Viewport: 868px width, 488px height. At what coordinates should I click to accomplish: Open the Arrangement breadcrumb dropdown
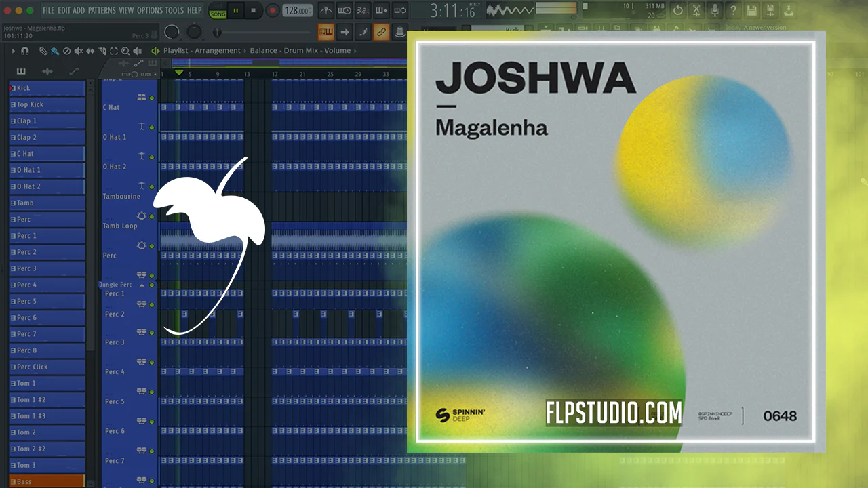click(x=218, y=51)
